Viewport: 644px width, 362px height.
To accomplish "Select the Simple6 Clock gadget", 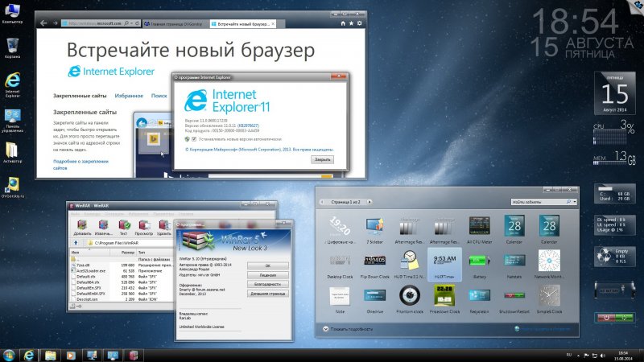I will tap(549, 299).
